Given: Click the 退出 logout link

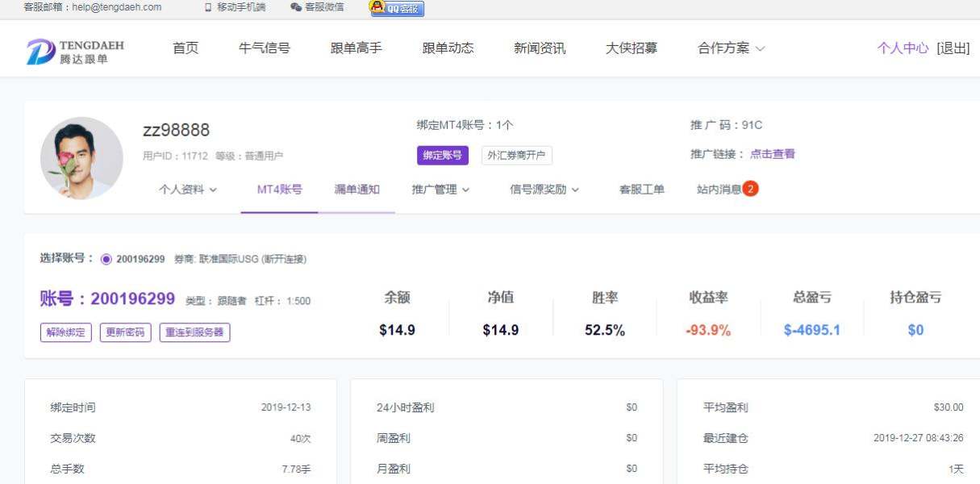Looking at the screenshot, I should tap(953, 48).
